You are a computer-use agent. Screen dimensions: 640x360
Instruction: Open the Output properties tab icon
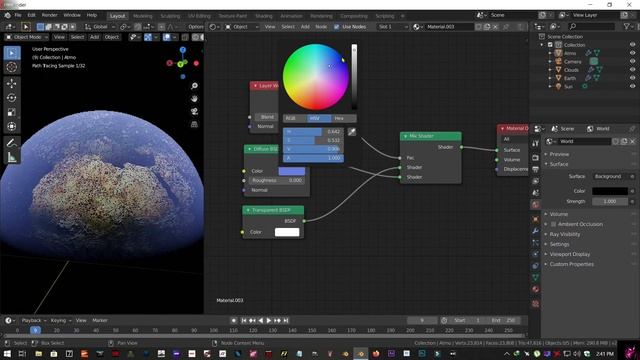click(x=536, y=169)
